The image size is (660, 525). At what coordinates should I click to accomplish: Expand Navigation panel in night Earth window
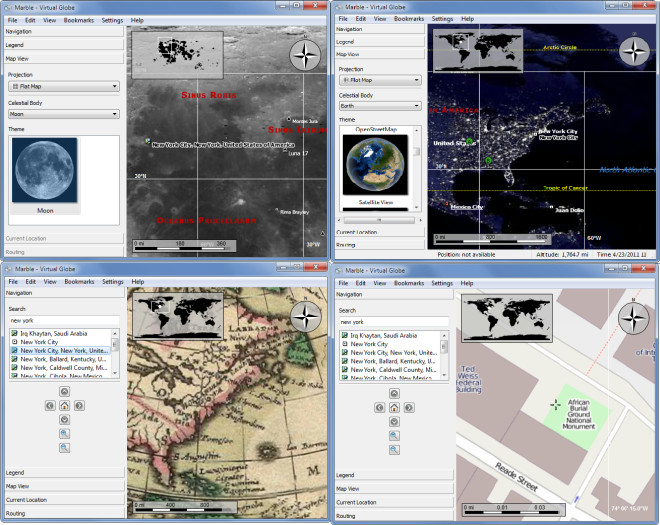coord(380,29)
